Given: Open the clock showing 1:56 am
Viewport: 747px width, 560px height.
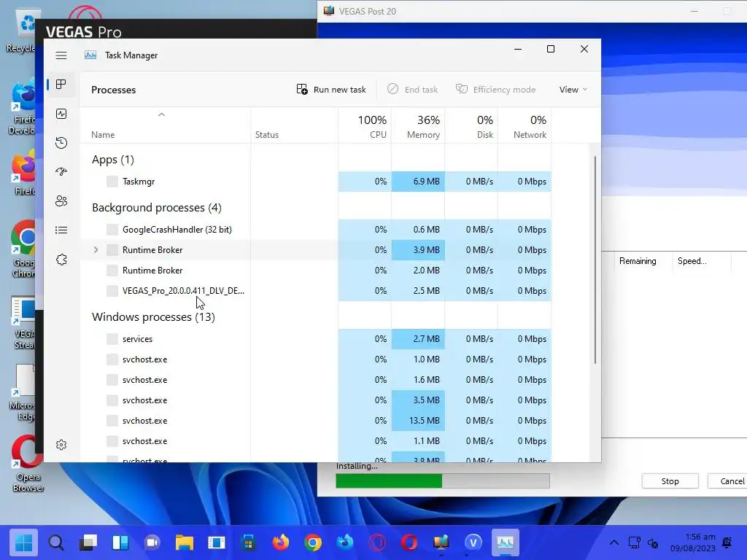Looking at the screenshot, I should click(x=693, y=542).
